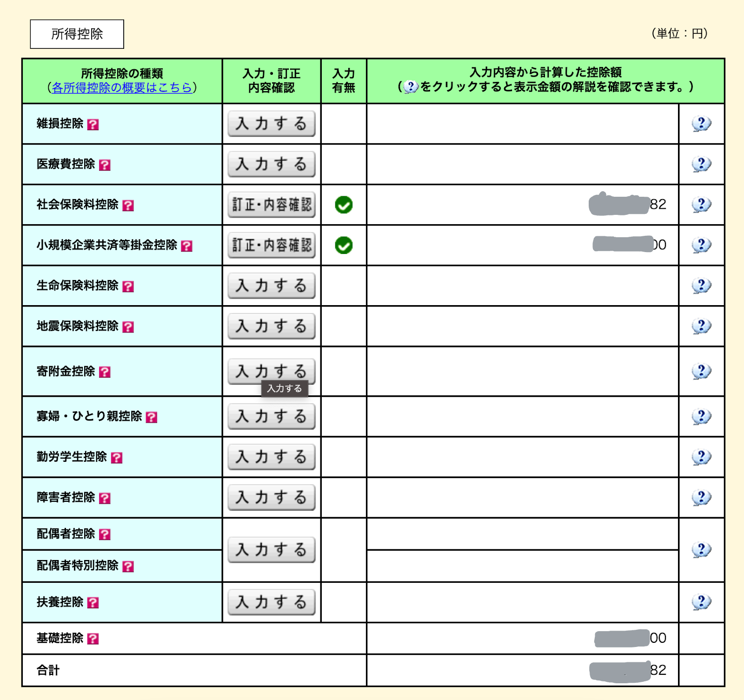744x700 pixels.
Task: Open the 各所得控除の概要はこちら link
Action: pos(122,87)
